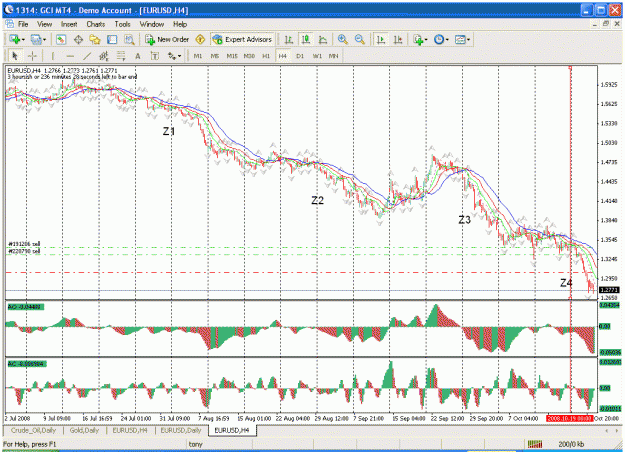The width and height of the screenshot is (625, 452).
Task: Switch to D1 timeframe
Action: click(x=300, y=56)
